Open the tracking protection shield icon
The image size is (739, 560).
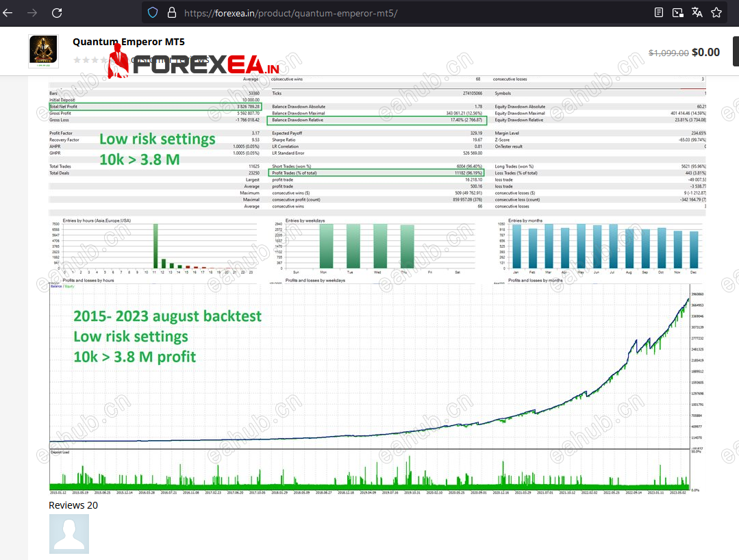click(153, 13)
